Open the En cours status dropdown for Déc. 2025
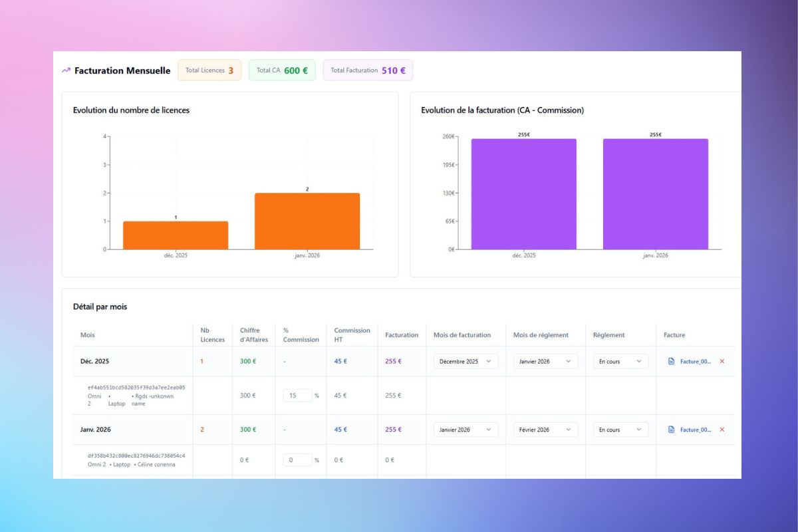798x532 pixels. click(620, 361)
